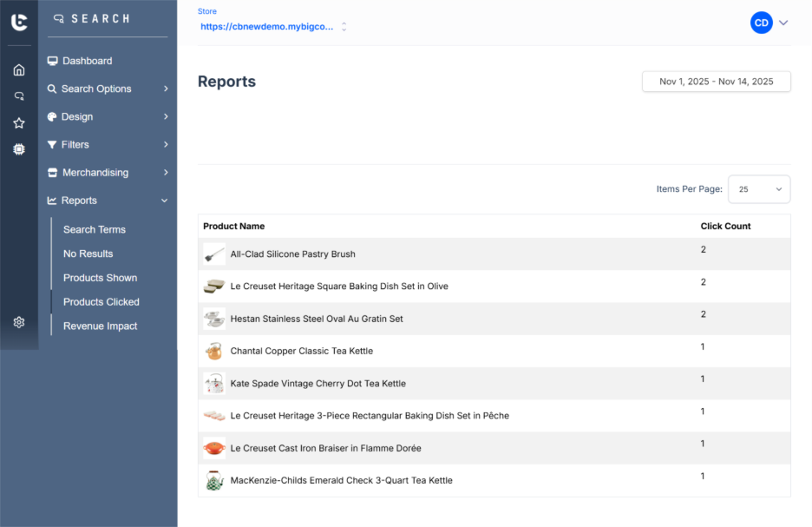812x527 pixels.
Task: Click the chip icon in left rail
Action: click(x=19, y=149)
